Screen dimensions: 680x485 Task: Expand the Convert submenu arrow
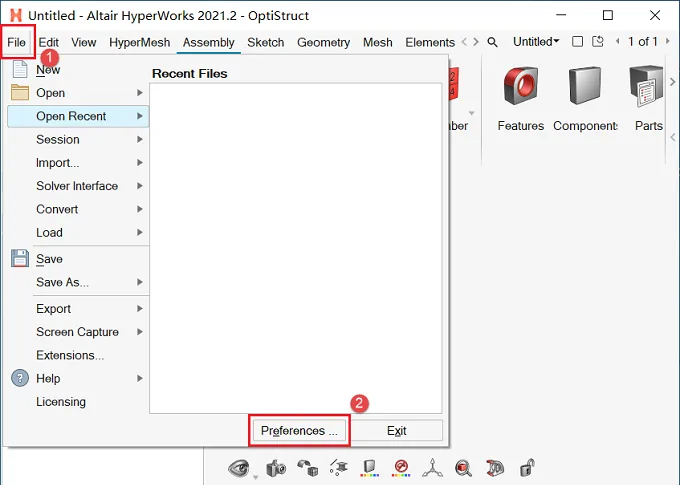[x=140, y=209]
